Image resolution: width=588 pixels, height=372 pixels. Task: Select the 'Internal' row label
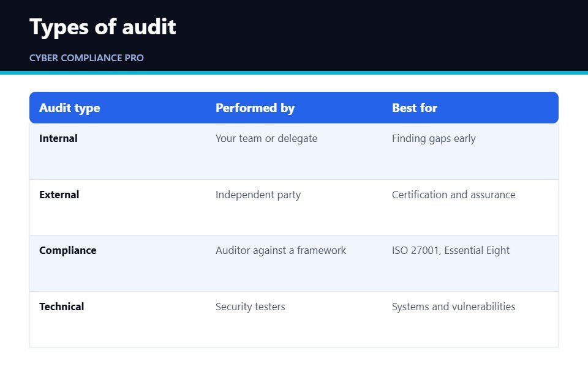[x=59, y=138]
